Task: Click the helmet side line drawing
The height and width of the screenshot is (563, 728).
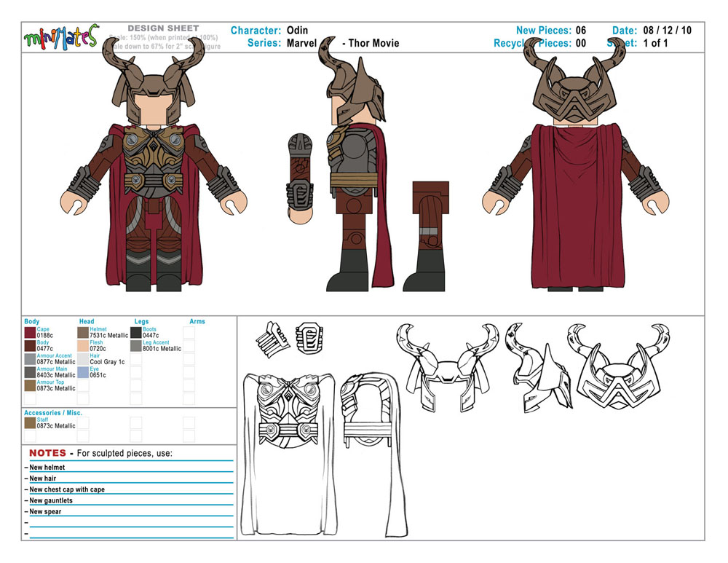Action: tap(540, 368)
